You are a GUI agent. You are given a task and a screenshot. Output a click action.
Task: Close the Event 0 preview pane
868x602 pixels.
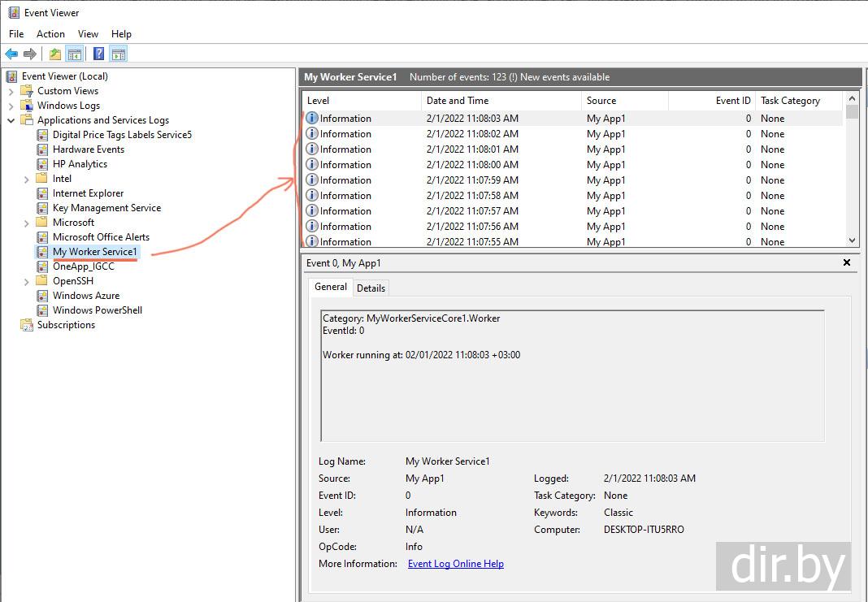tap(847, 262)
